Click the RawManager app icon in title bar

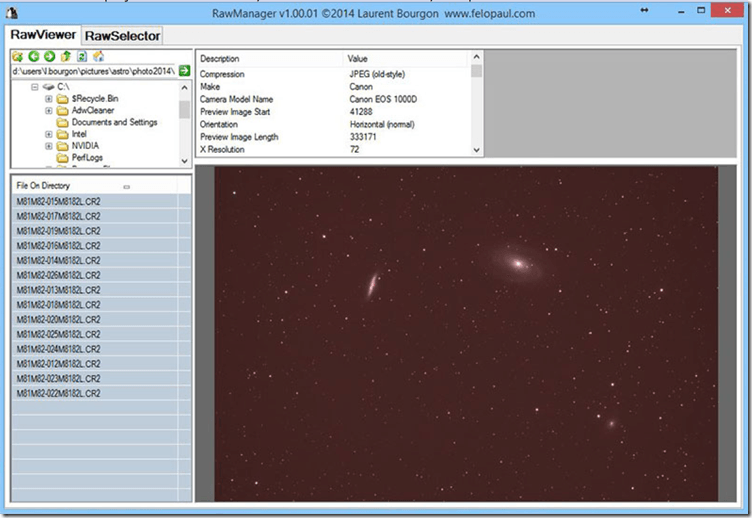tap(12, 13)
